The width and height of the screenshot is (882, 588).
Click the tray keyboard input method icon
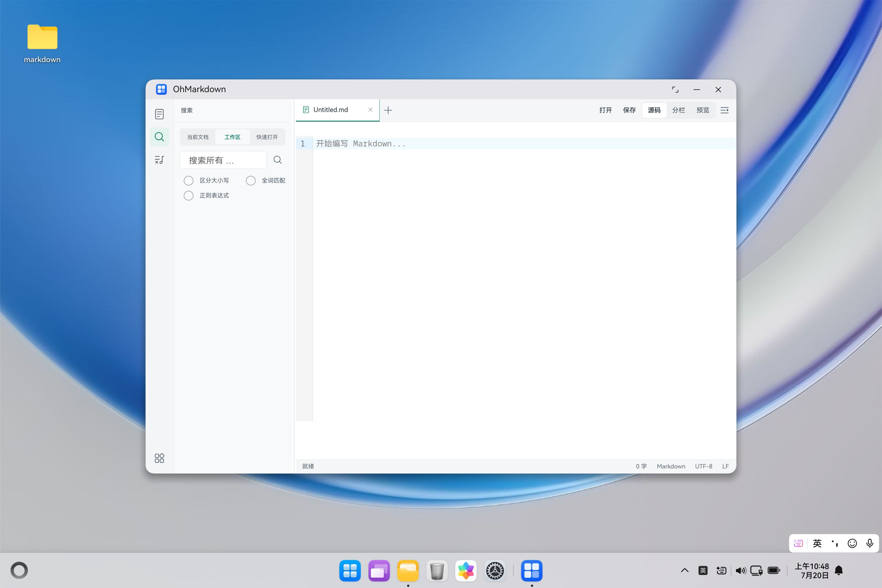tap(721, 570)
